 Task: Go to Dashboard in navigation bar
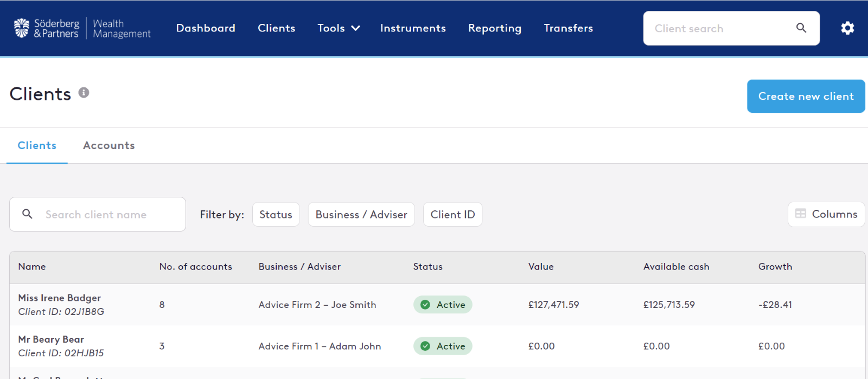[206, 28]
